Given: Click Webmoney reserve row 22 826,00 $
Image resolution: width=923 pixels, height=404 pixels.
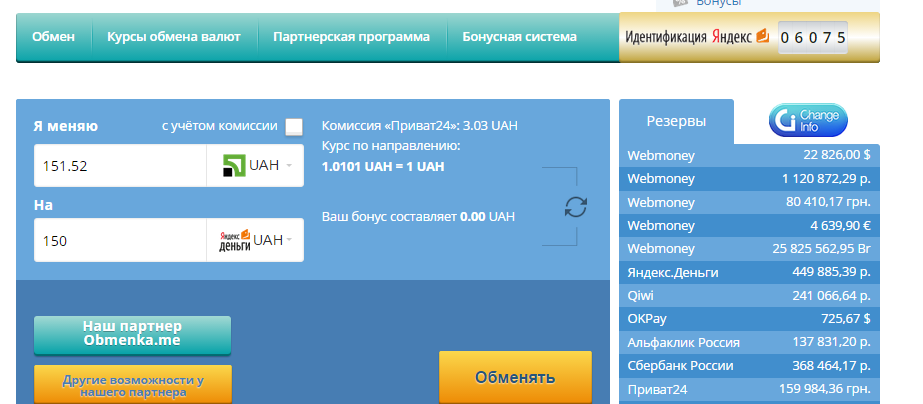Looking at the screenshot, I should pos(749,155).
